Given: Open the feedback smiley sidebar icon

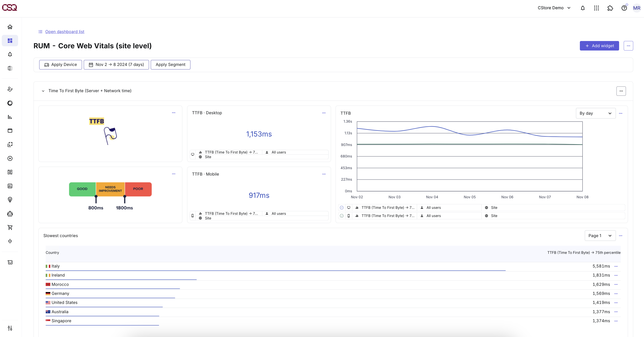Looking at the screenshot, I should 10,262.
